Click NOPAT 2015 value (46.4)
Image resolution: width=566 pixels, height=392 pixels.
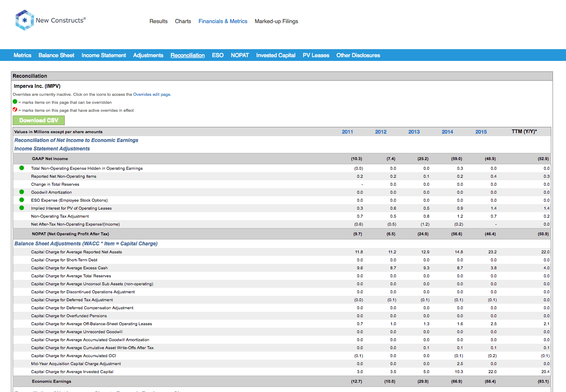pos(490,234)
